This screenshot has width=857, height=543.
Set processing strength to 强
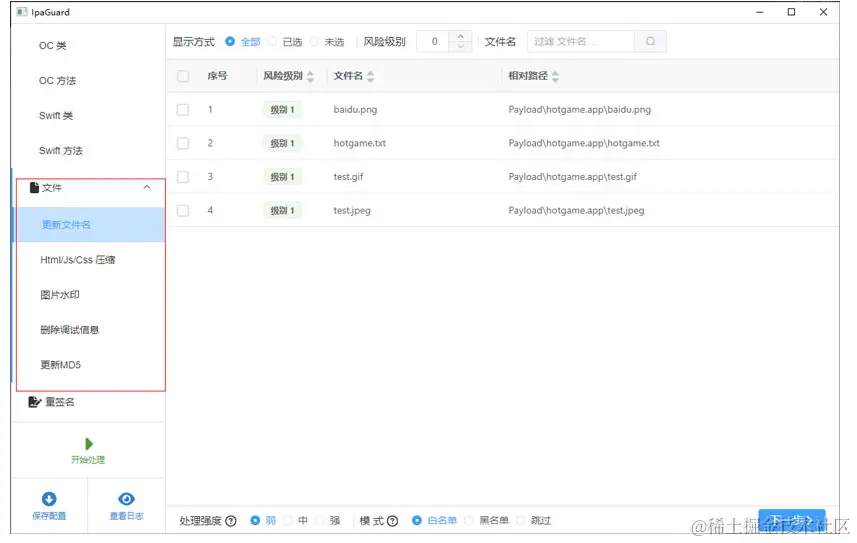click(320, 521)
